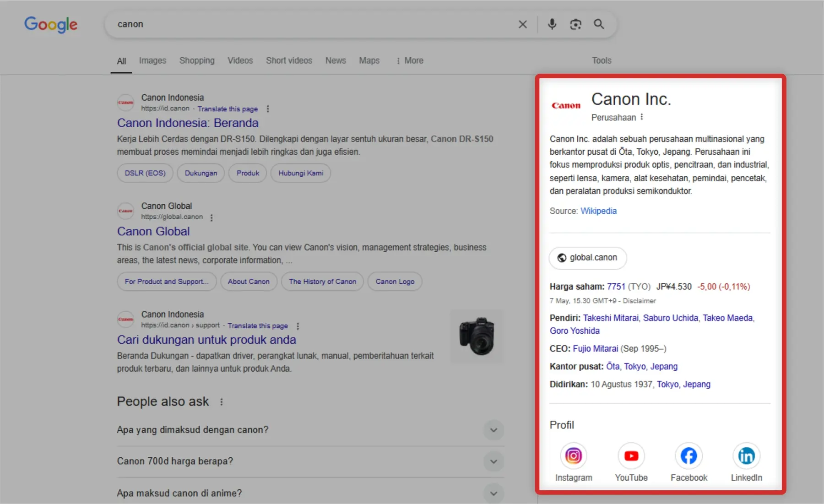Click the About Canon chip
The width and height of the screenshot is (824, 504).
[x=249, y=282]
